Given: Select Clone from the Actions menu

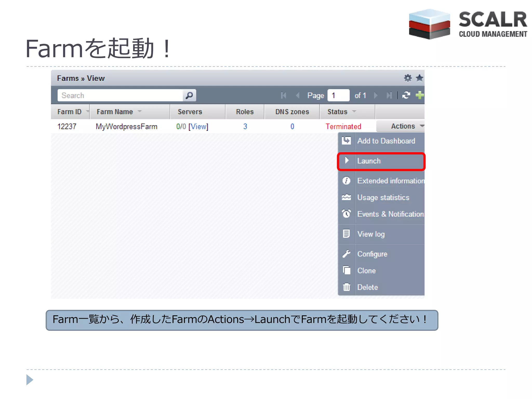Looking at the screenshot, I should (381, 270).
